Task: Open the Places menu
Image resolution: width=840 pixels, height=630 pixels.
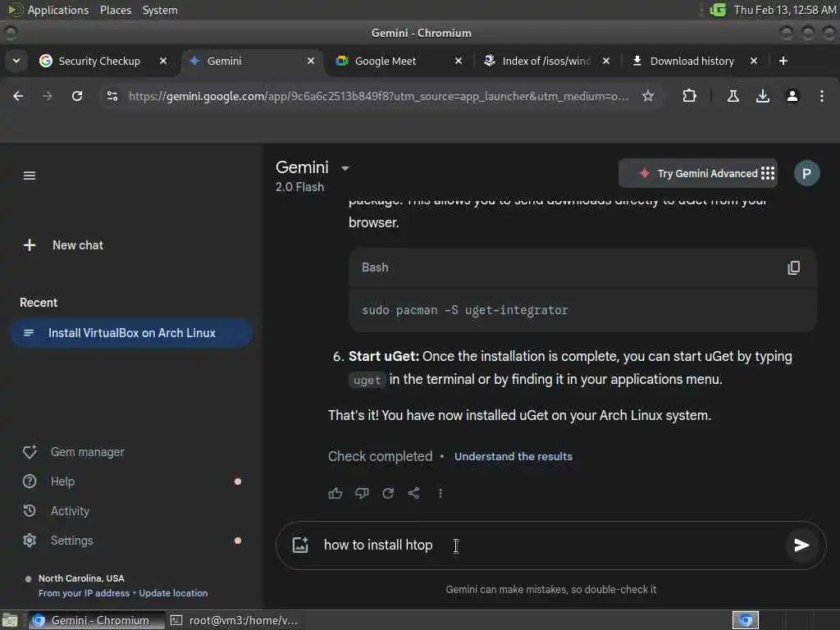Action: coord(115,10)
